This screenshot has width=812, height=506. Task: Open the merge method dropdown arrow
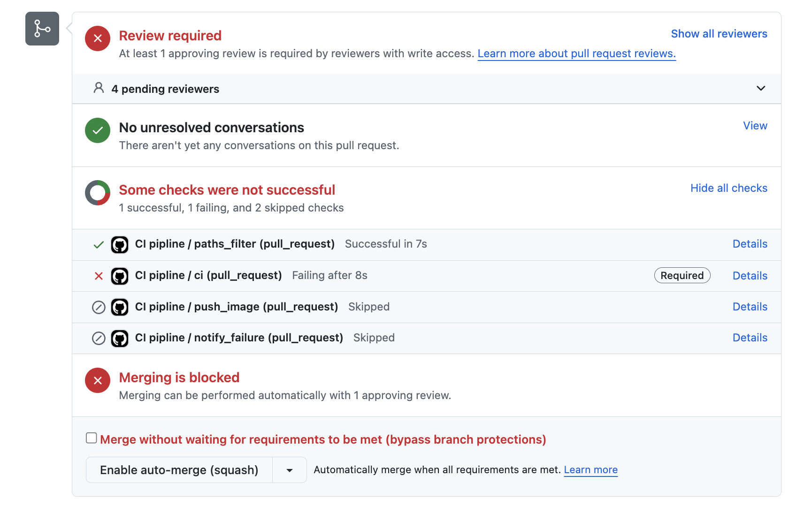pyautogui.click(x=290, y=470)
